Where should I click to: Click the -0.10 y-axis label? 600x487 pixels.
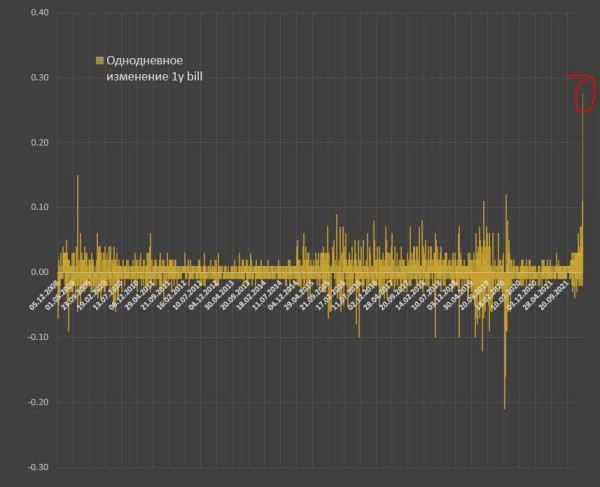click(x=36, y=337)
